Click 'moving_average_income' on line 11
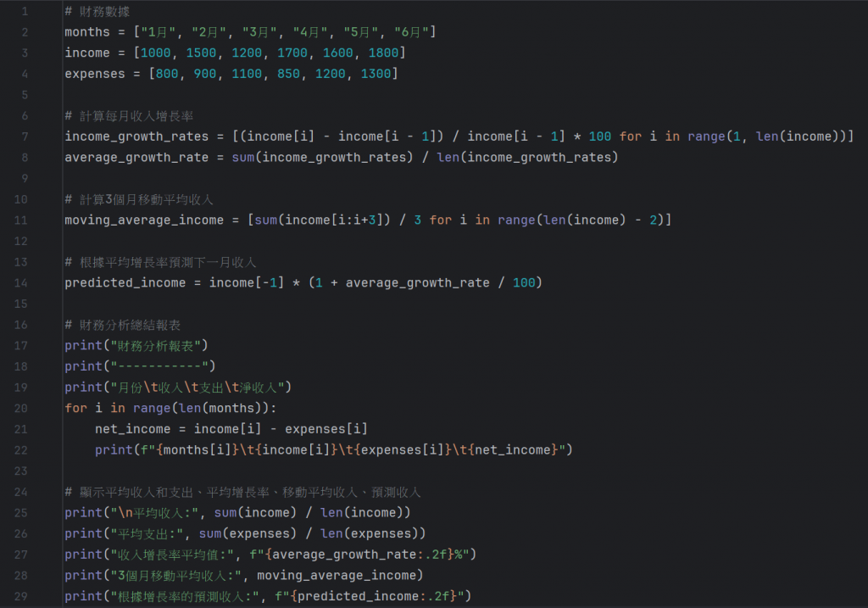 point(144,220)
